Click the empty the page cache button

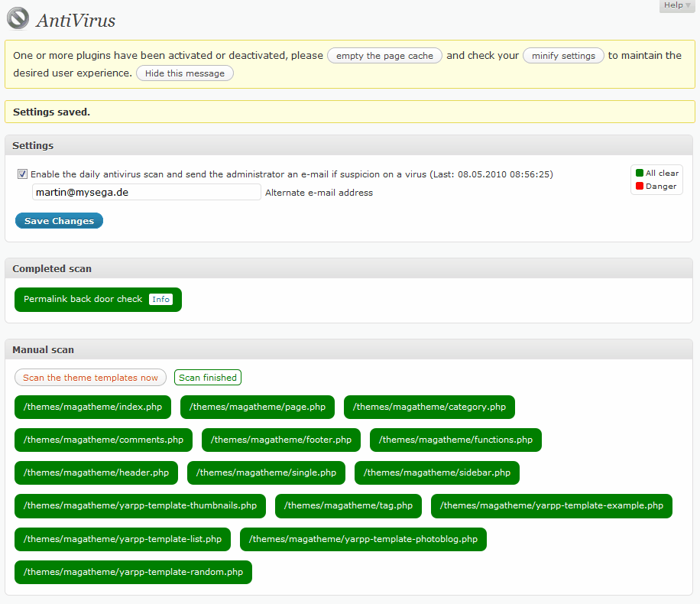click(x=384, y=55)
